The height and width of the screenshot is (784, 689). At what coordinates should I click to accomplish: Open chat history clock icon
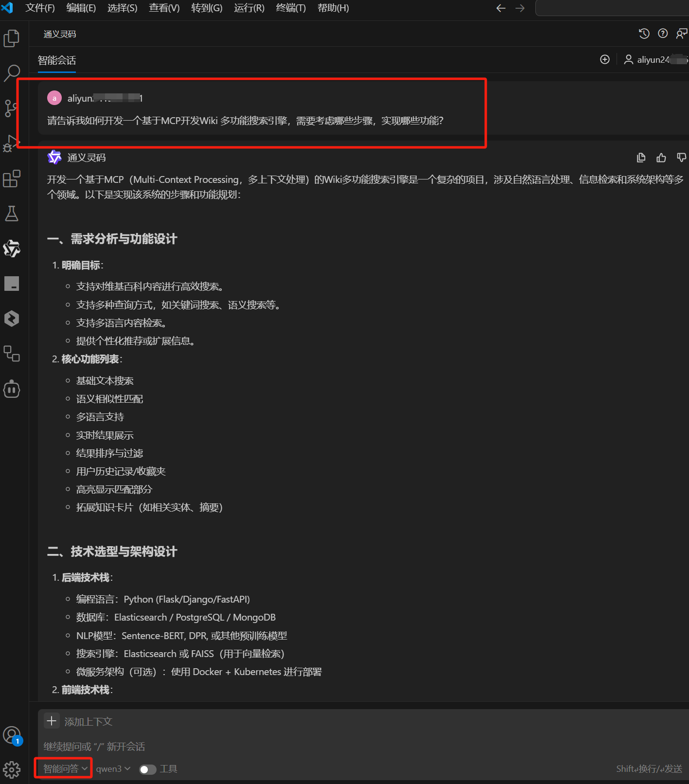pyautogui.click(x=644, y=34)
